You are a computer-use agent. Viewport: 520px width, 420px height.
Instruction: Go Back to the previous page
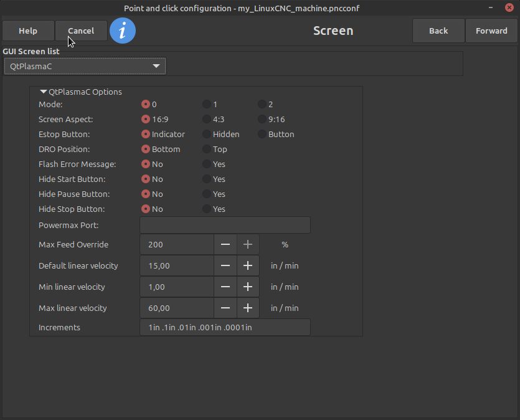[438, 31]
